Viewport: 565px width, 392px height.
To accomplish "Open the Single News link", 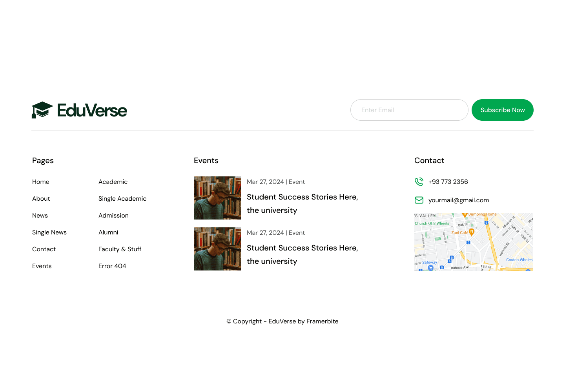I will point(49,232).
